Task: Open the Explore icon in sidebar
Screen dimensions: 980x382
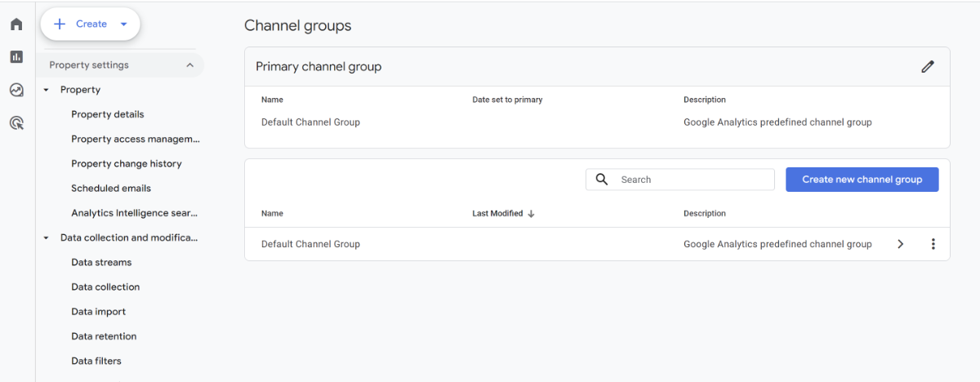Action: (x=16, y=90)
